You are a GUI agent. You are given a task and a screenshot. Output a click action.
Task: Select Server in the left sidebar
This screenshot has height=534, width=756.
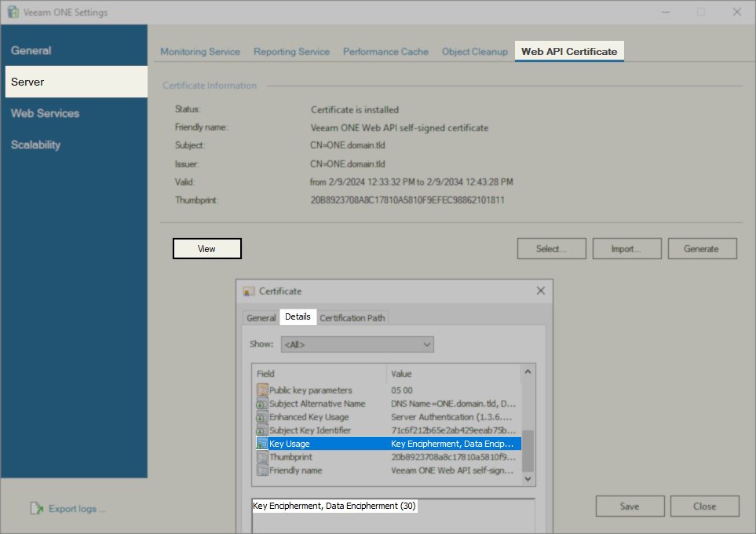click(x=76, y=82)
